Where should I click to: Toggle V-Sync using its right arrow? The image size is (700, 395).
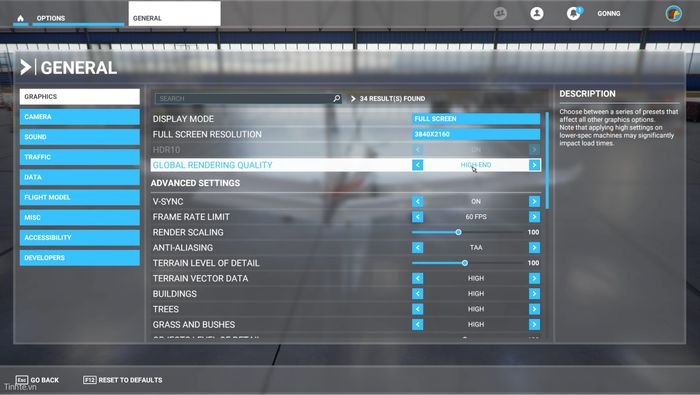(534, 201)
